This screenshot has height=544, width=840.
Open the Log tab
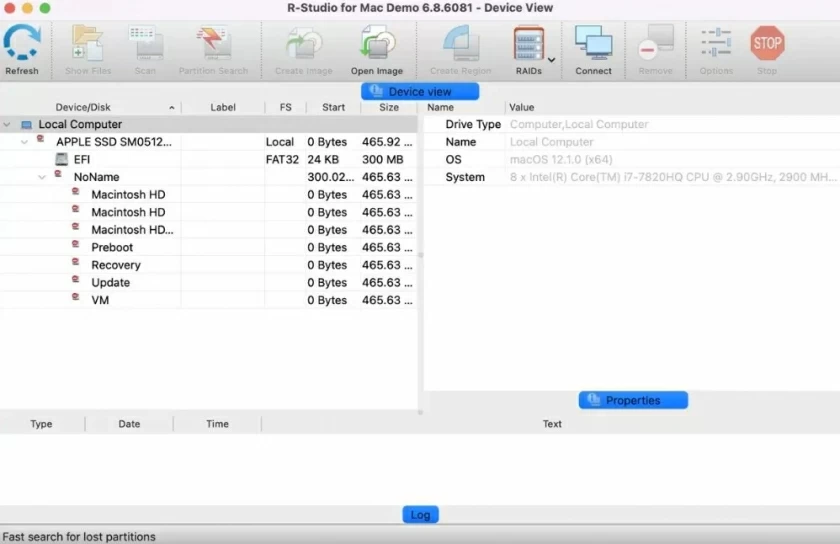(421, 515)
